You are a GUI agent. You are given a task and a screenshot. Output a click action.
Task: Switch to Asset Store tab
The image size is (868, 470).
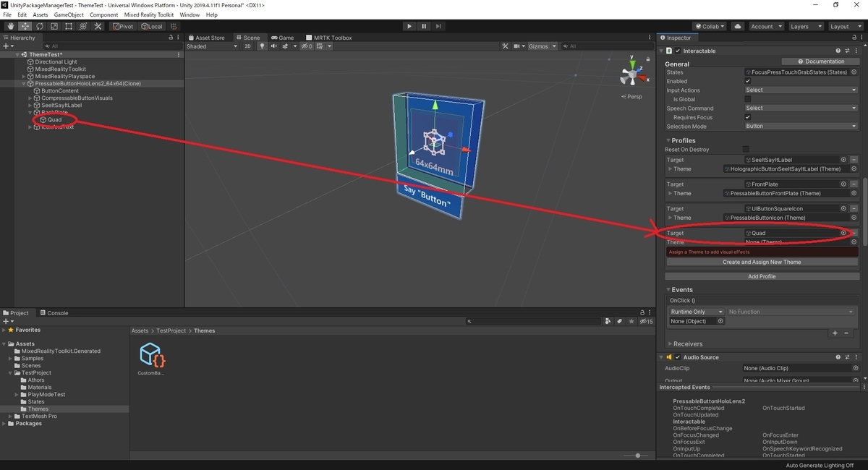206,38
